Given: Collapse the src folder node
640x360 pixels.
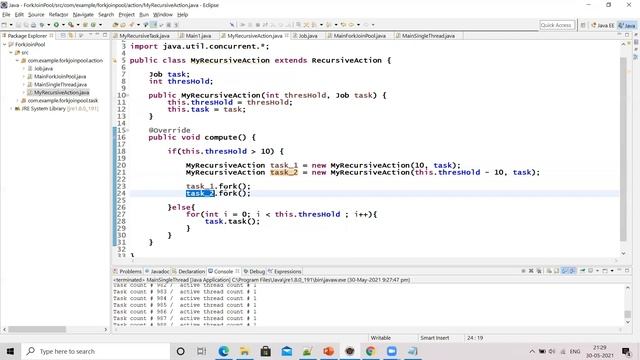Looking at the screenshot, I should 11,53.
